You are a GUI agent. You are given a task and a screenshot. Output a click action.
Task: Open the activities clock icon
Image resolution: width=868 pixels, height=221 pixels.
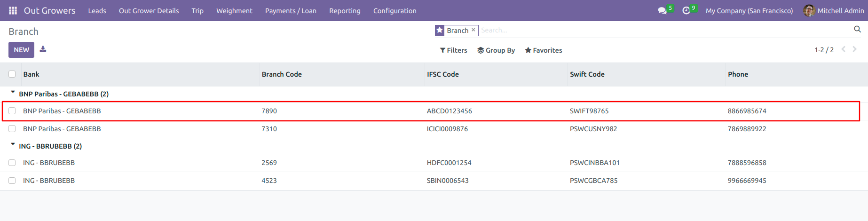(x=686, y=10)
